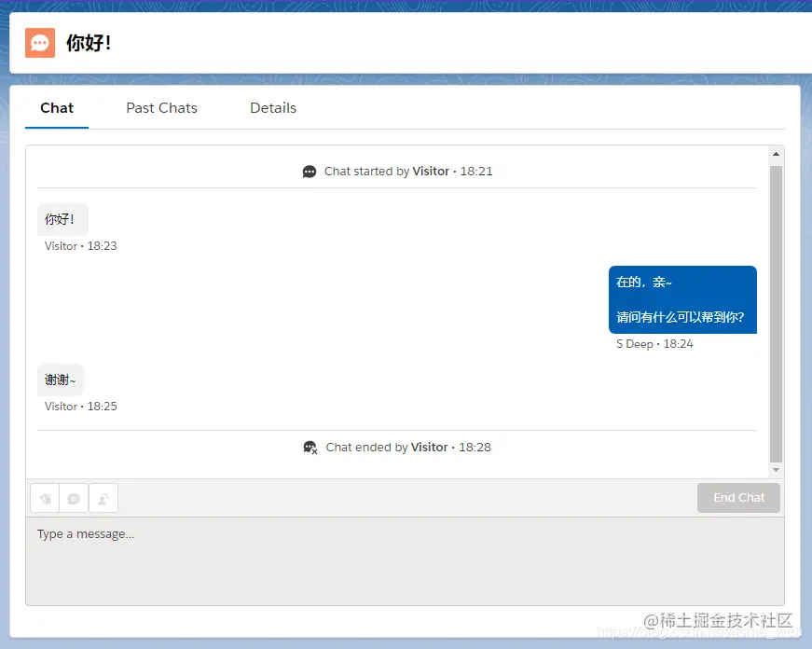The height and width of the screenshot is (649, 812).
Task: Click the Chat ended by Visitor text
Action: (387, 447)
